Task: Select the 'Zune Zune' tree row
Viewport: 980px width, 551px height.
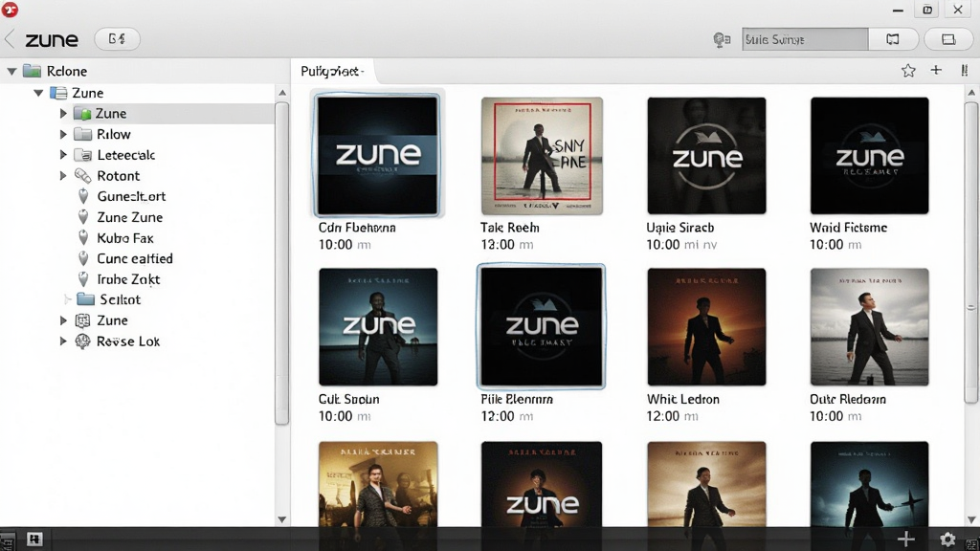Action: coord(138,217)
